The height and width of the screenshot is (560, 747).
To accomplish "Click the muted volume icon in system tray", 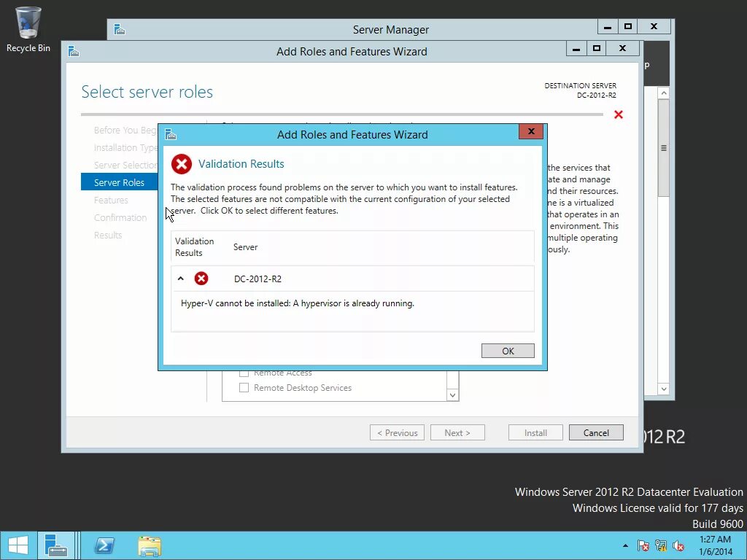I will pyautogui.click(x=678, y=545).
